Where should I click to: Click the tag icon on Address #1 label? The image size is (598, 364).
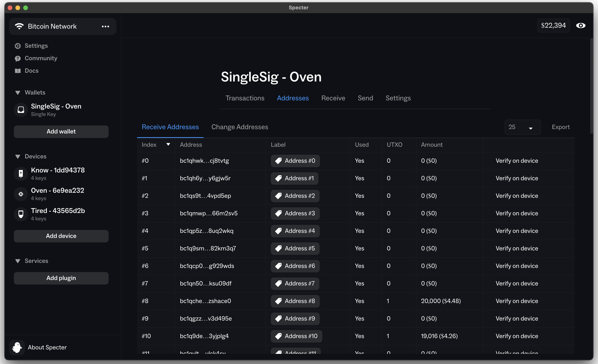(x=278, y=178)
